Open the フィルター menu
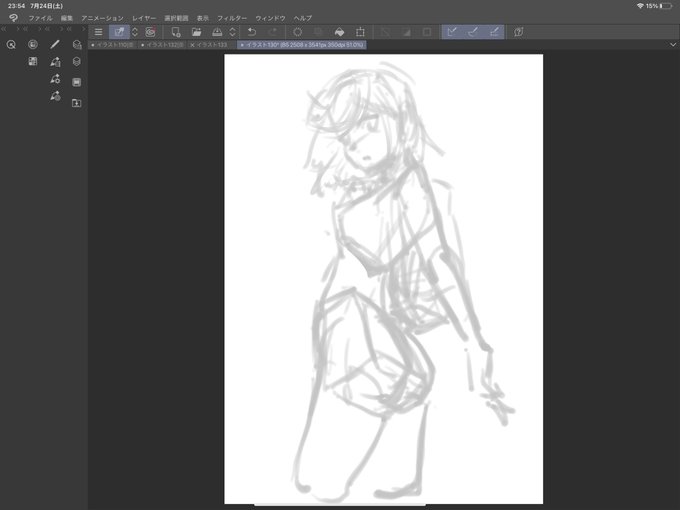The image size is (680, 510). click(232, 18)
